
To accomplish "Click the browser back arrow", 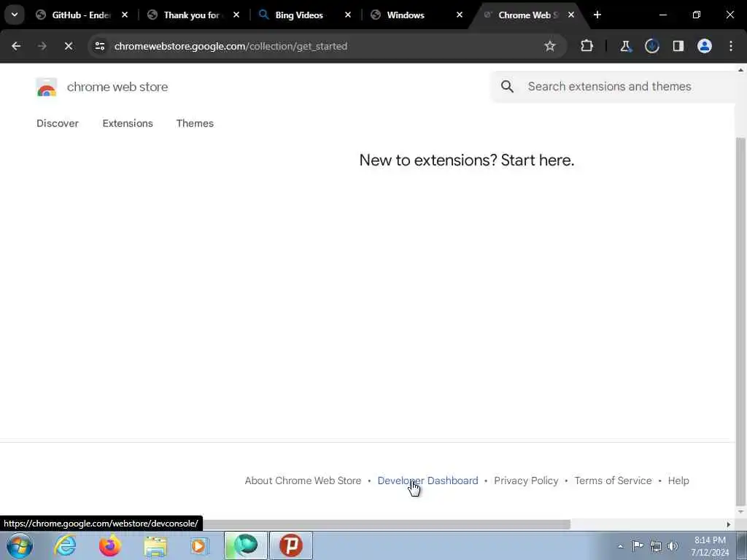I will click(16, 46).
